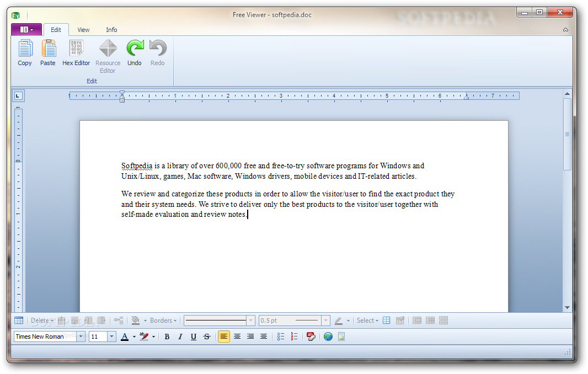The image size is (588, 374).
Task: Click the vertical scrollbar thumb
Action: tap(568, 134)
